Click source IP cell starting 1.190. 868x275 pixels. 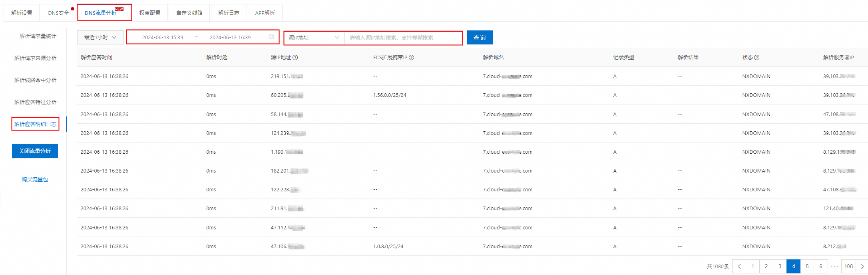tap(287, 152)
